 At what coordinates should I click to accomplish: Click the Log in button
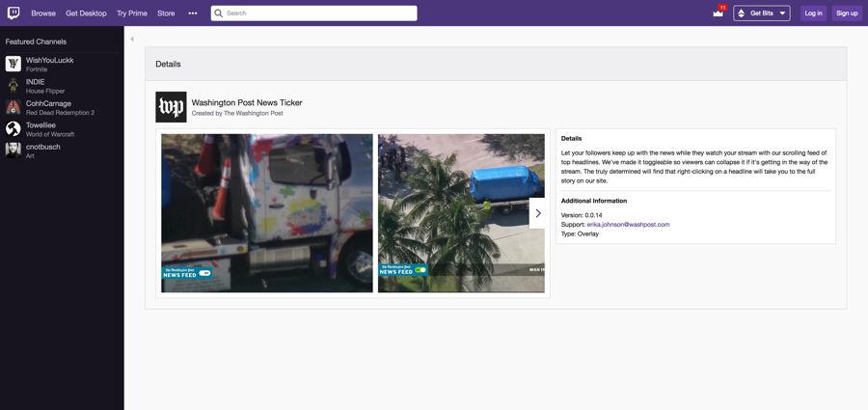coord(813,14)
